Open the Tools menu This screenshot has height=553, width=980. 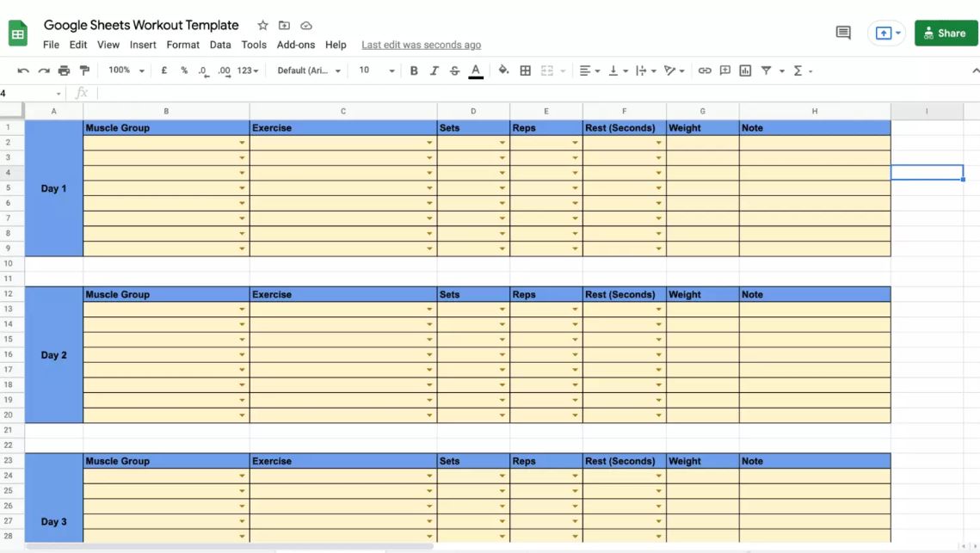pos(254,45)
